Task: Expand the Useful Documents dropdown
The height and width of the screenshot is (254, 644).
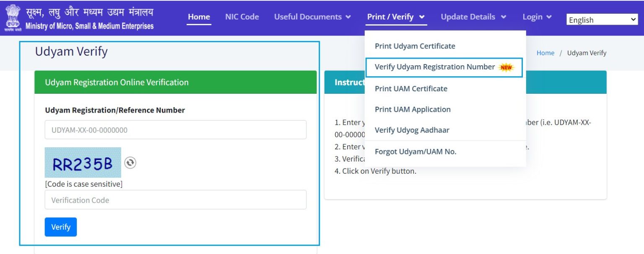Action: (x=312, y=17)
